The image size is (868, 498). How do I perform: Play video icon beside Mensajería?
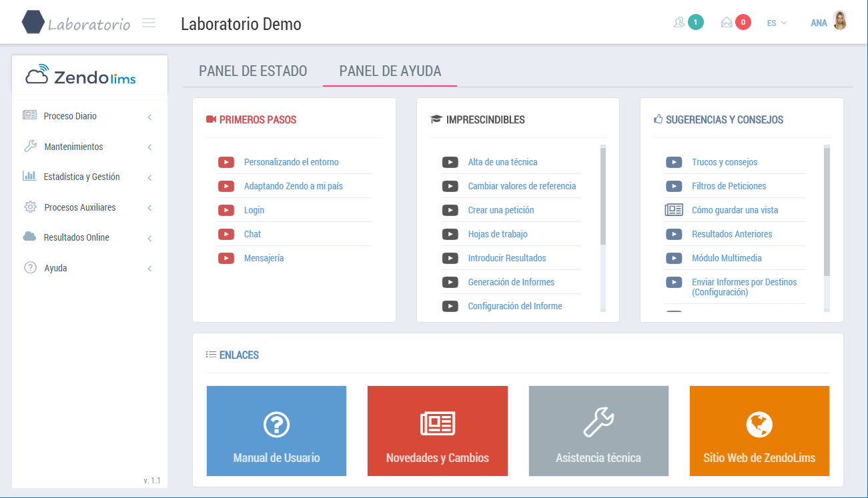coord(226,258)
